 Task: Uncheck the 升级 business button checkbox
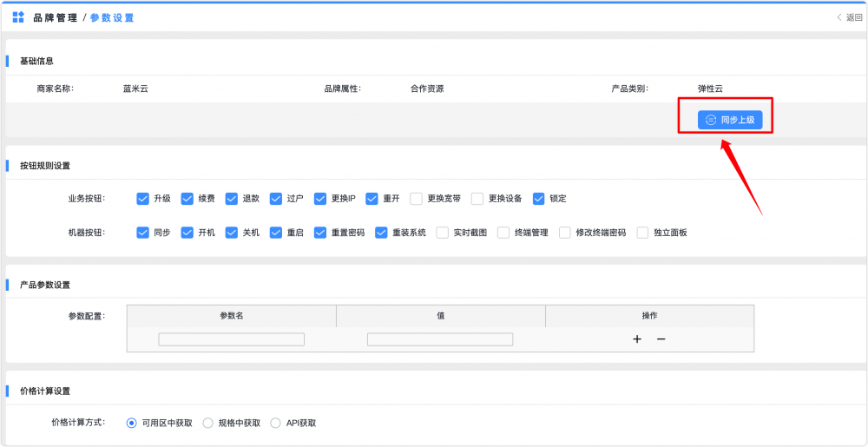(143, 198)
